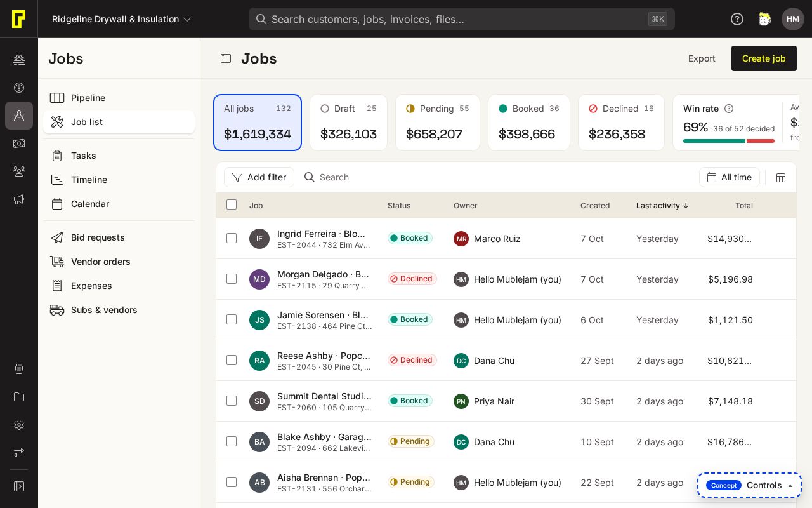Click the global search customers, jobs, invoices field

click(x=462, y=19)
